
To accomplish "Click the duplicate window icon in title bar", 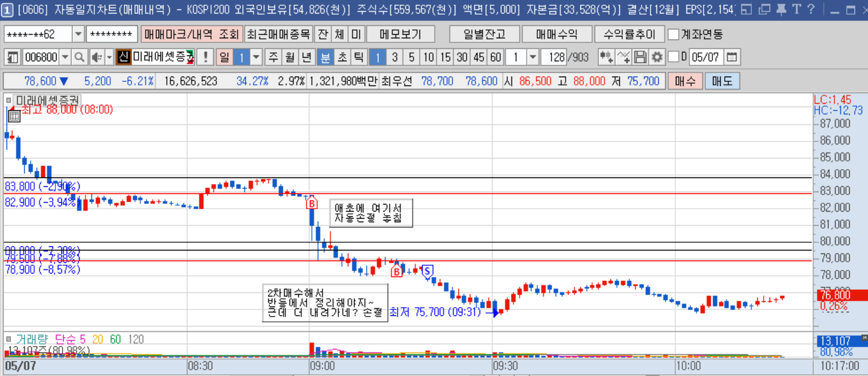I will coord(764,9).
